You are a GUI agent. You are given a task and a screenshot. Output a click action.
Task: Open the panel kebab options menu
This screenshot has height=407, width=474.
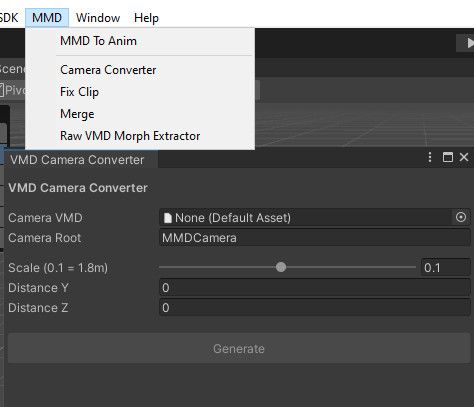point(430,157)
